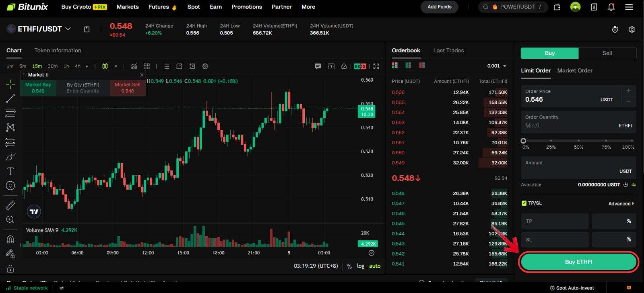Open the chart layout grid selector
The image size is (644, 293).
(x=147, y=66)
